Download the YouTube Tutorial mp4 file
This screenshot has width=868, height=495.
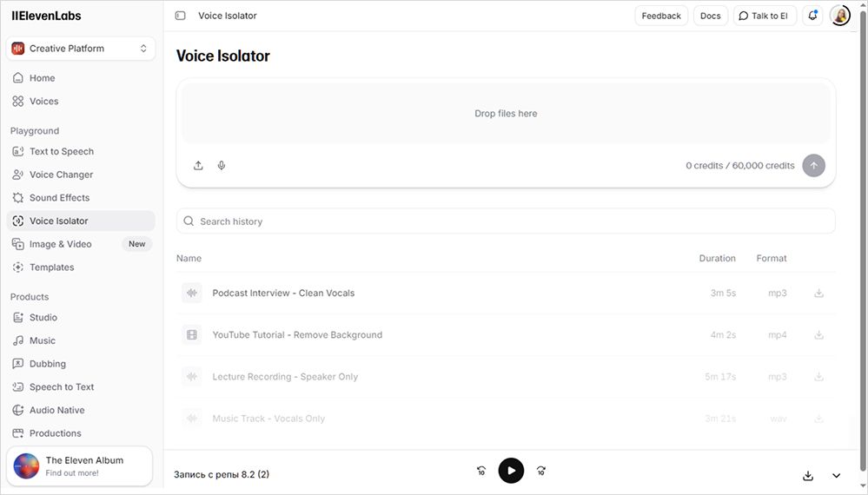click(x=818, y=335)
